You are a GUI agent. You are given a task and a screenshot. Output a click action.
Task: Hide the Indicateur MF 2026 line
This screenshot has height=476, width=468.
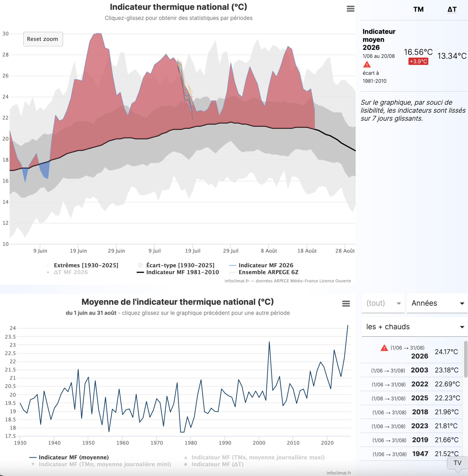[261, 265]
